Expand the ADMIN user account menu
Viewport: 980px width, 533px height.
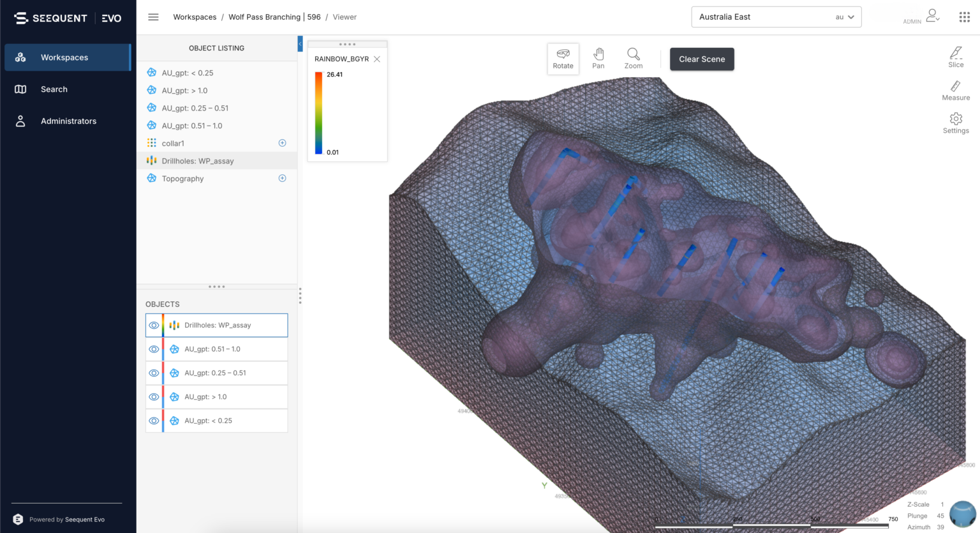click(932, 16)
